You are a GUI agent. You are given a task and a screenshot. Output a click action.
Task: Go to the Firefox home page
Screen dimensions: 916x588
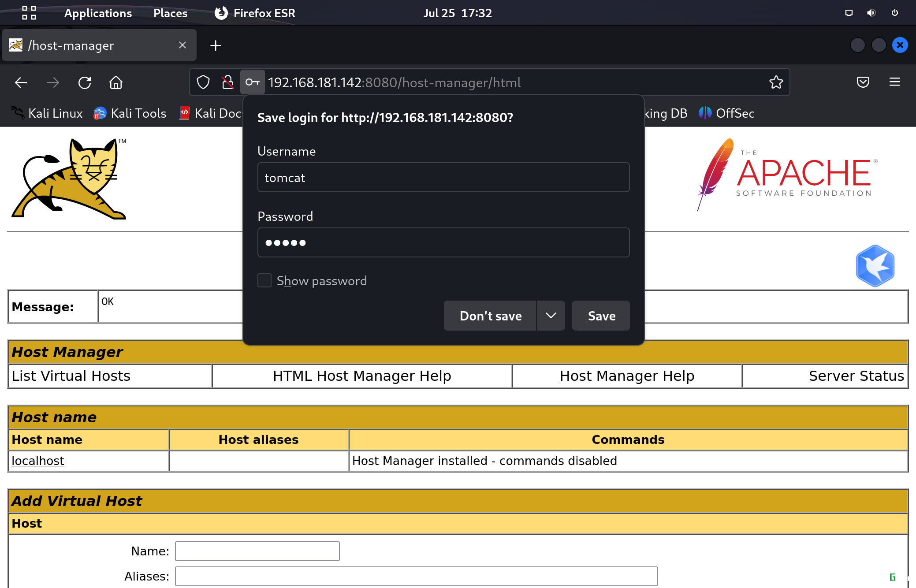pyautogui.click(x=116, y=82)
